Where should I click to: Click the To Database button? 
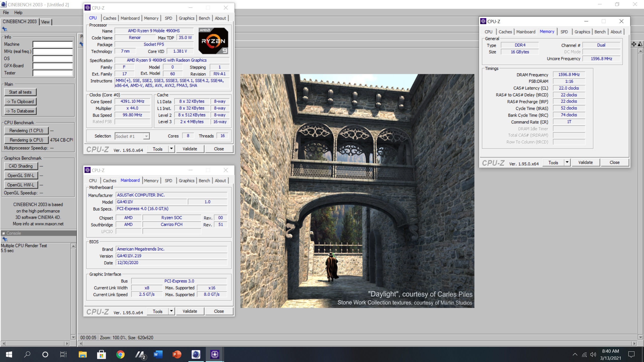[20, 111]
